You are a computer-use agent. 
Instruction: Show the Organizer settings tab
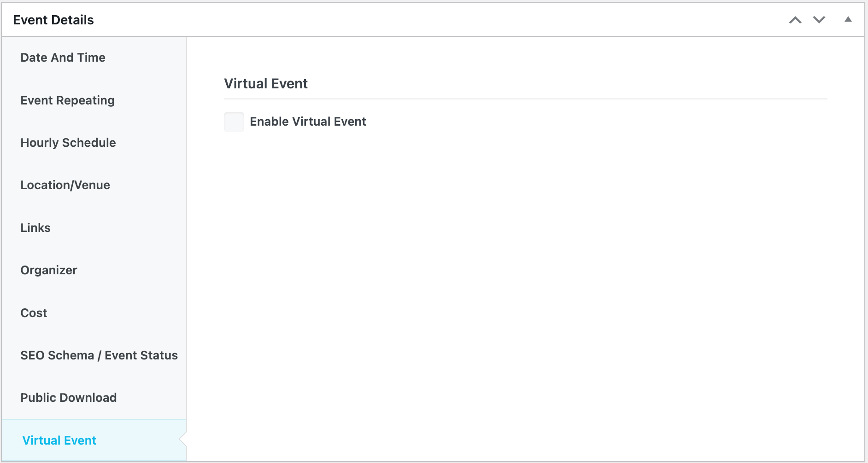tap(49, 270)
